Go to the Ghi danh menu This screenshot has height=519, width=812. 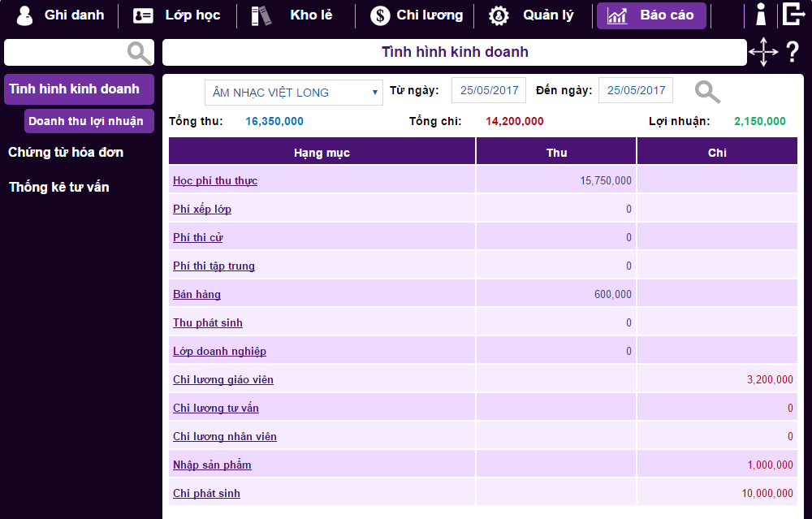(61, 15)
